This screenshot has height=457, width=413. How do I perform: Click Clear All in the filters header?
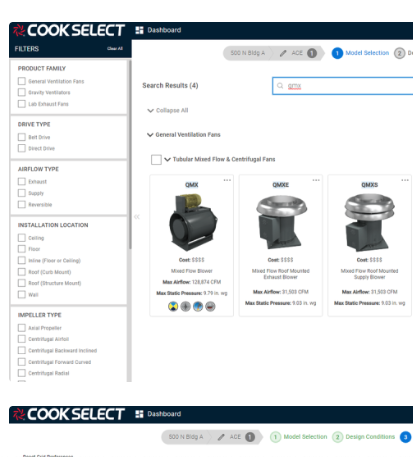coord(115,49)
